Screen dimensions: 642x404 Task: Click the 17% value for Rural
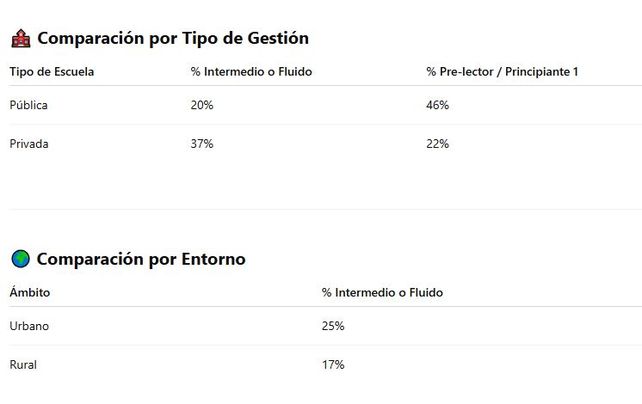pos(333,364)
